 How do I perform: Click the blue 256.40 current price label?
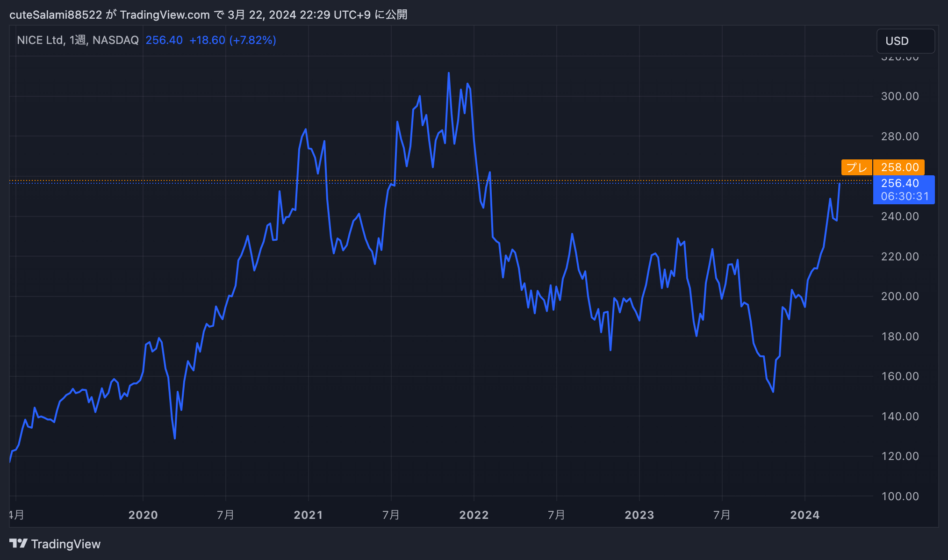coord(900,183)
